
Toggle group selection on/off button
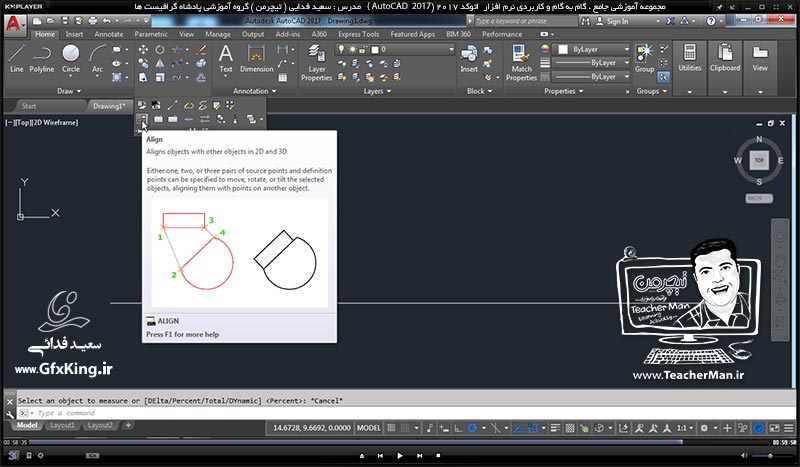[x=663, y=77]
